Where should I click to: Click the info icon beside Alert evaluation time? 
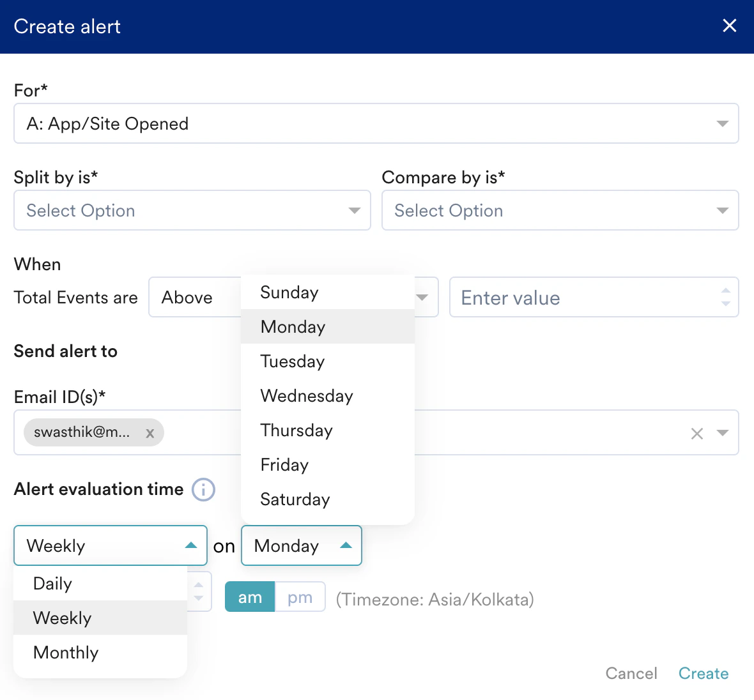[x=203, y=490]
